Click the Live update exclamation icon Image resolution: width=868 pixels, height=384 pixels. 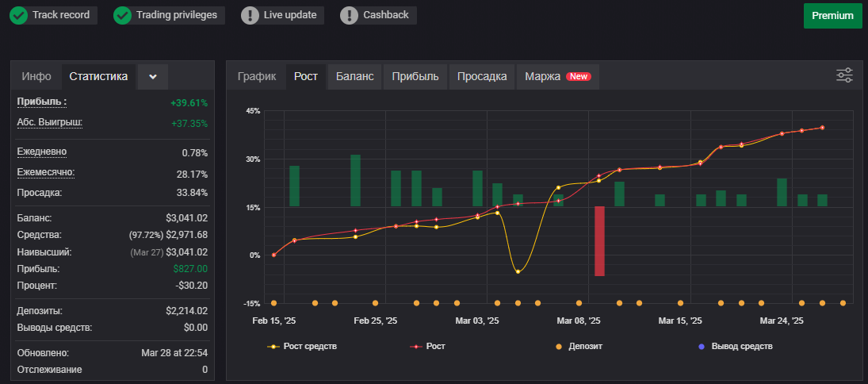tap(250, 16)
